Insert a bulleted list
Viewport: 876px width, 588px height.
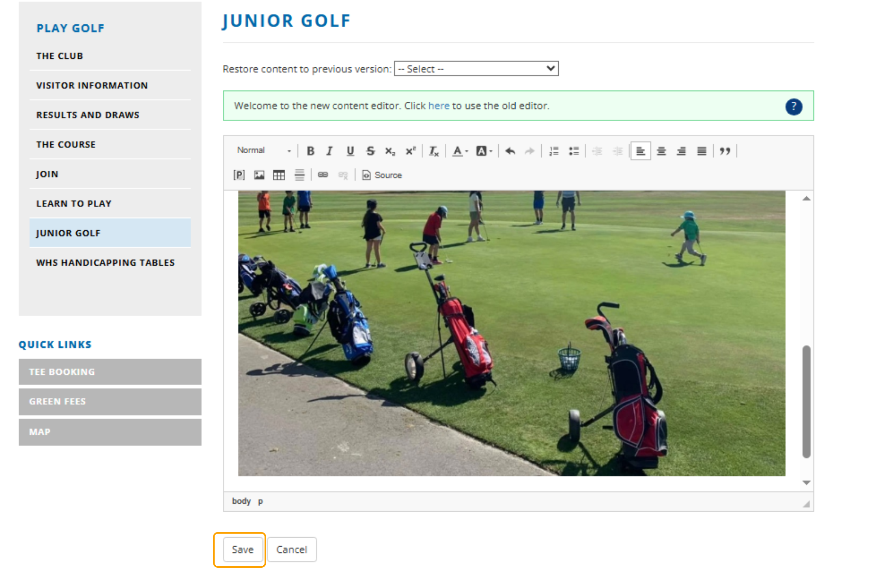(x=573, y=151)
